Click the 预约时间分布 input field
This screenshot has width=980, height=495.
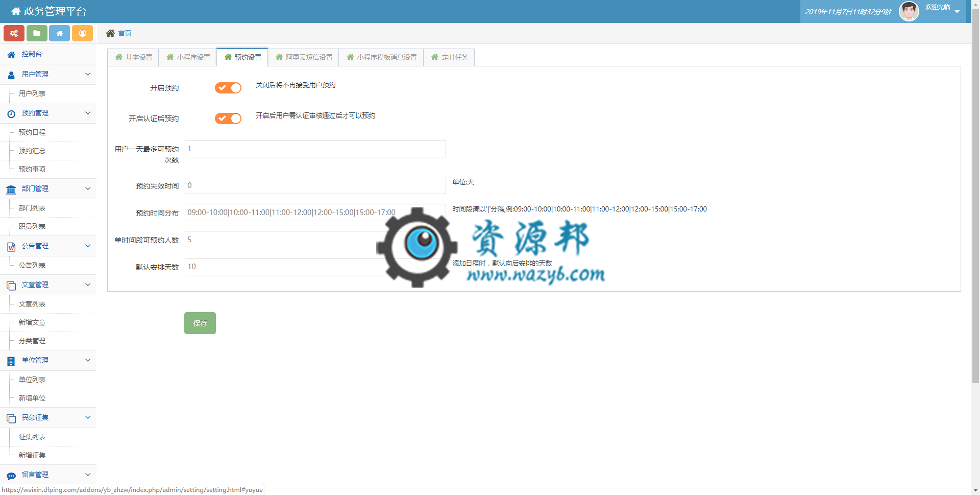(315, 213)
